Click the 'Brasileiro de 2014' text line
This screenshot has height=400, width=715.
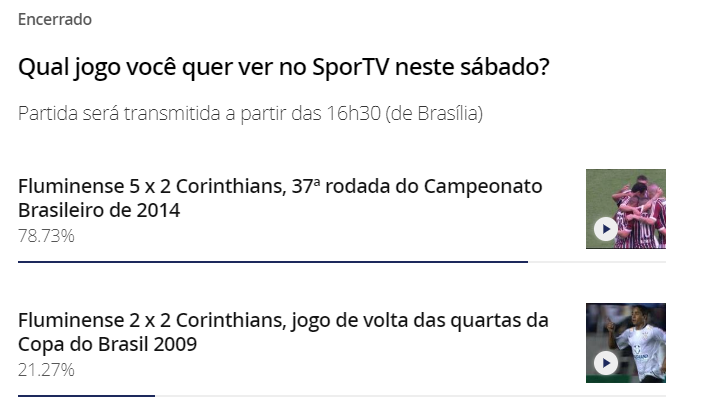click(x=99, y=210)
